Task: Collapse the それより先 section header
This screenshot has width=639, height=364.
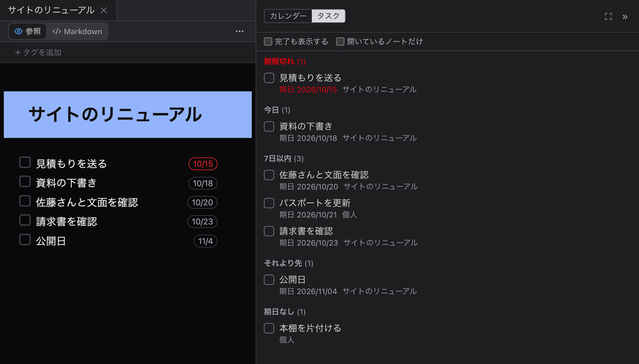Action: (288, 263)
